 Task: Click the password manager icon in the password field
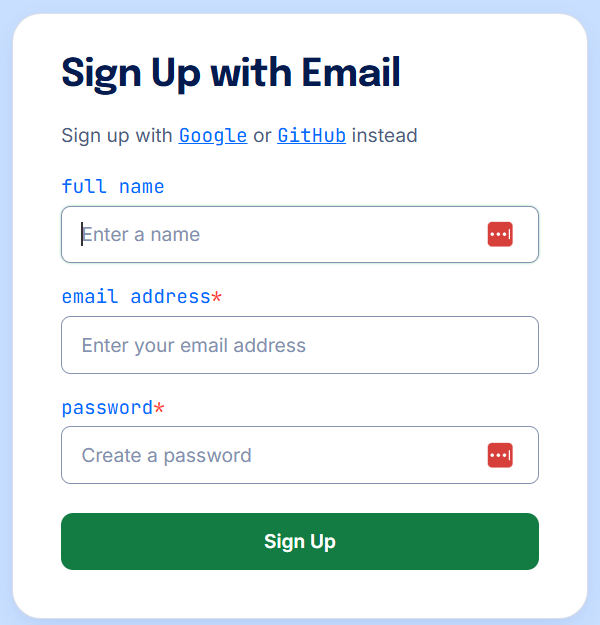tap(500, 456)
